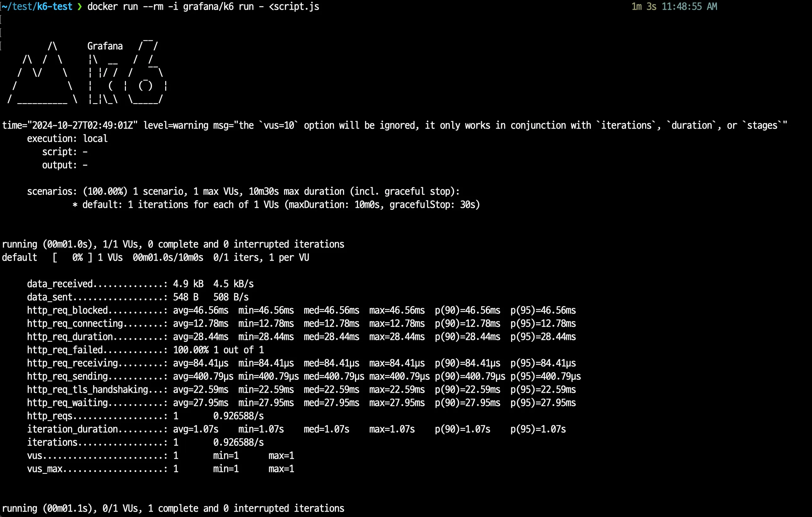Click the http_req_failed 100.00% value

[x=190, y=350]
